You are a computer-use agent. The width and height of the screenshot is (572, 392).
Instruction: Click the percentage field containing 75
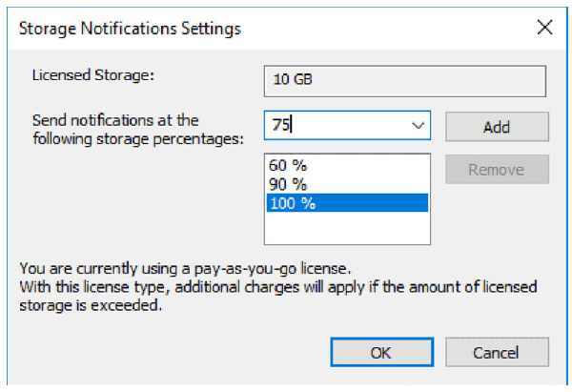coord(334,126)
